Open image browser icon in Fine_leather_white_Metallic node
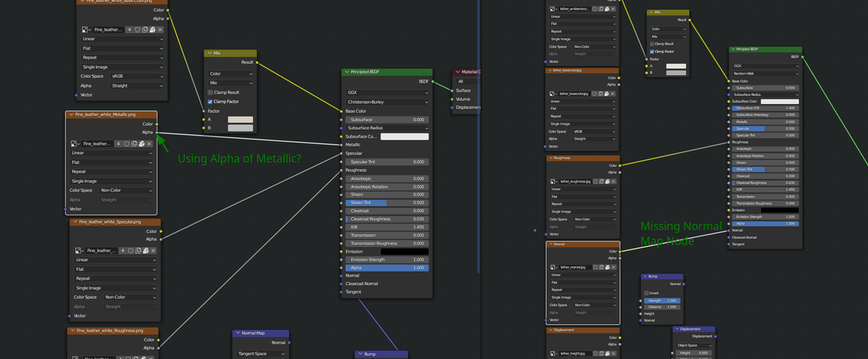Viewport: 868px width, 359px height. click(77, 144)
